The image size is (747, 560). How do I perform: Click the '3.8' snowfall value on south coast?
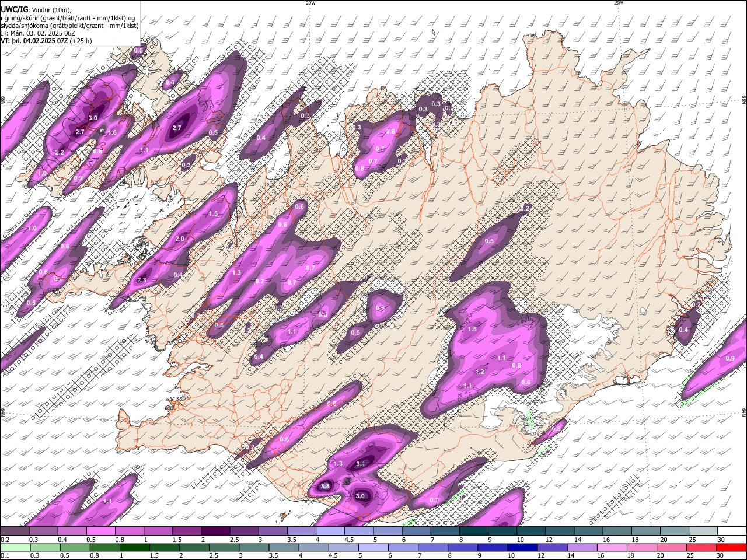pos(326,486)
